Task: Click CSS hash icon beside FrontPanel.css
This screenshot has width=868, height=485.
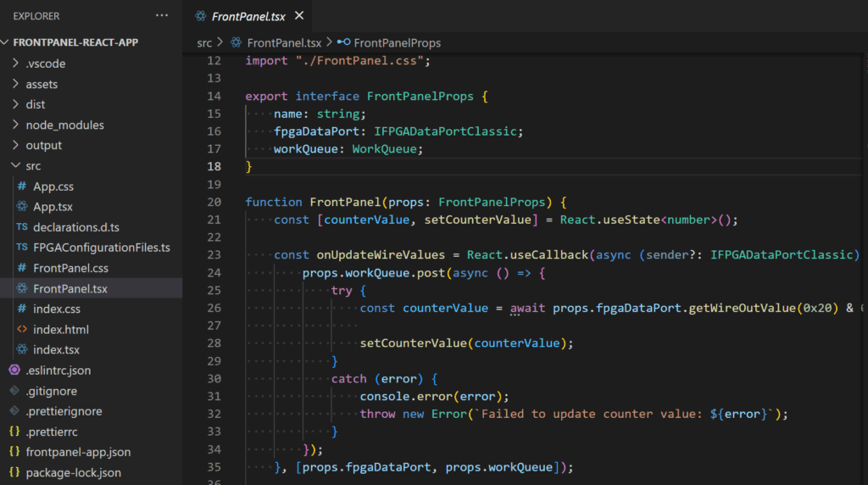Action: pyautogui.click(x=21, y=268)
